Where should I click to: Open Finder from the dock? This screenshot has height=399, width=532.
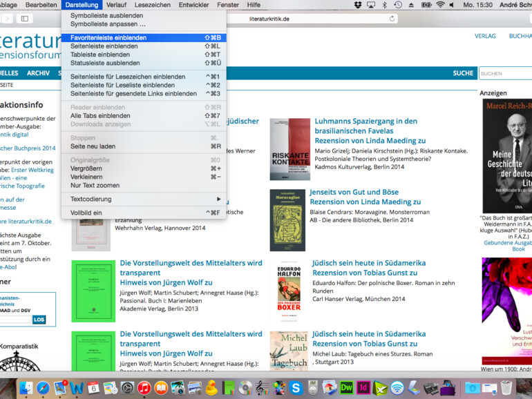click(x=26, y=388)
